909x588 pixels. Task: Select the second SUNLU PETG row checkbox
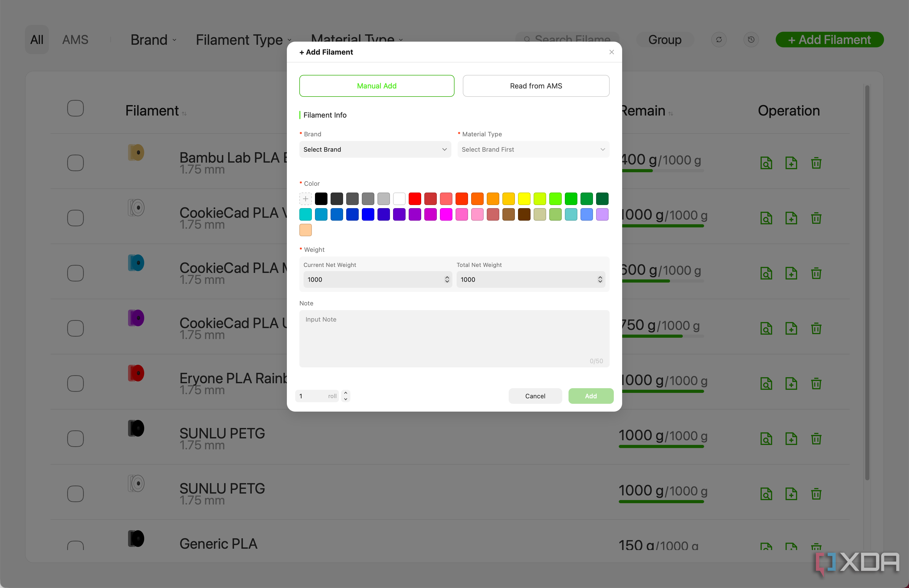coord(75,494)
